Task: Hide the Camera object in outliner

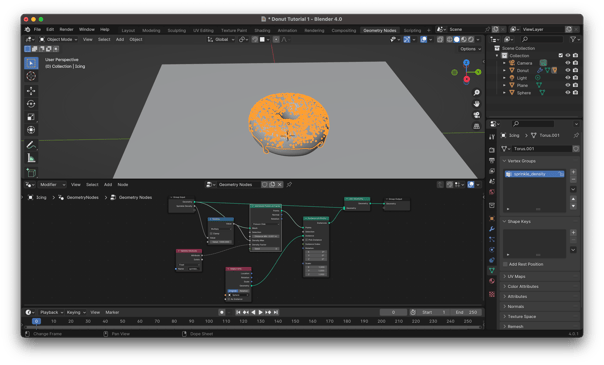Action: pos(567,63)
